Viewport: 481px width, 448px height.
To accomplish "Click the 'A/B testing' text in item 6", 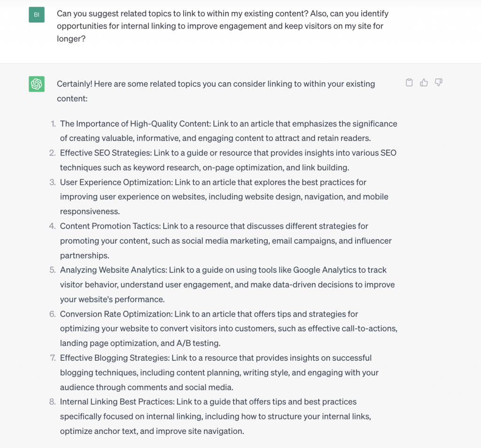I will click(x=198, y=343).
